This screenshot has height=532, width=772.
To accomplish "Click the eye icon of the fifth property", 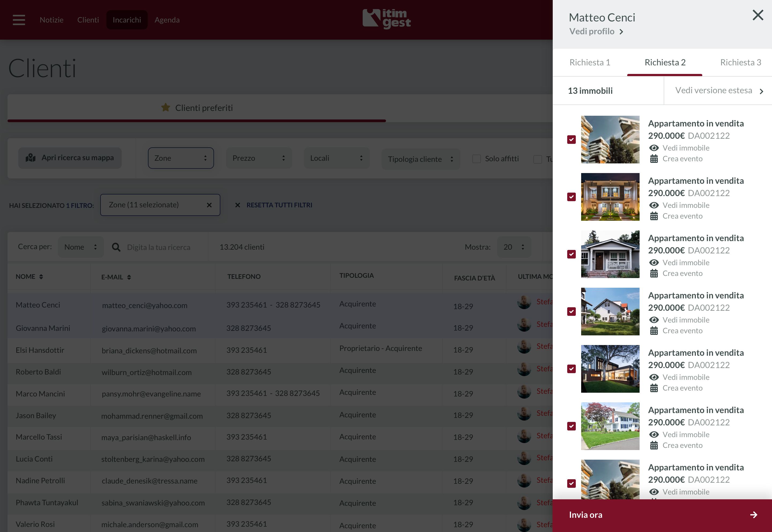I will (654, 377).
